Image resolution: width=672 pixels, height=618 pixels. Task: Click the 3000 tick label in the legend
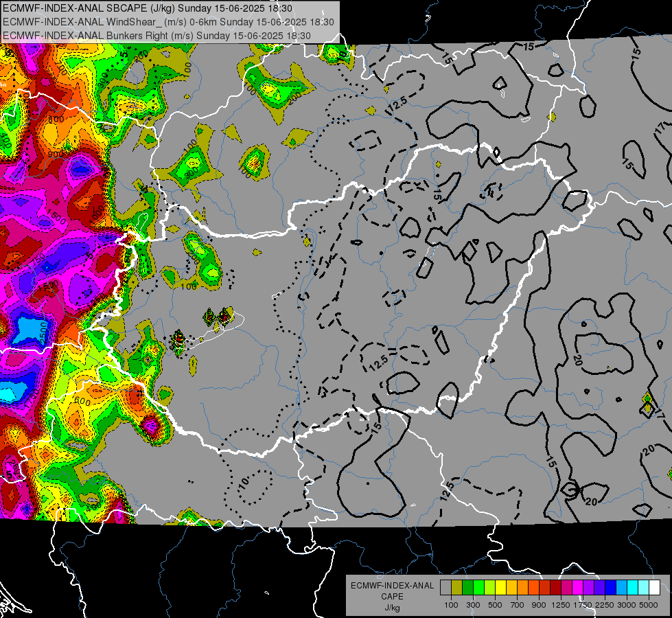(x=627, y=605)
